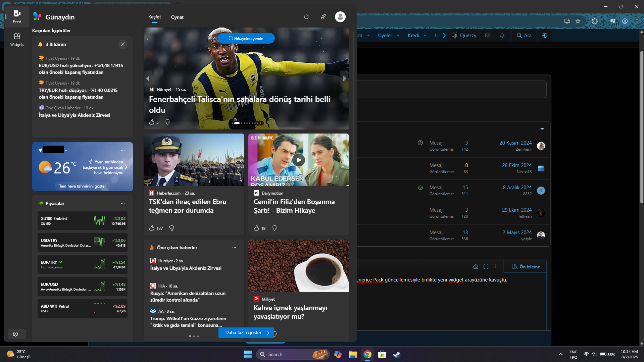Click Tam hava tahminini göster button
Image resolution: width=644 pixels, height=362 pixels.
[83, 186]
